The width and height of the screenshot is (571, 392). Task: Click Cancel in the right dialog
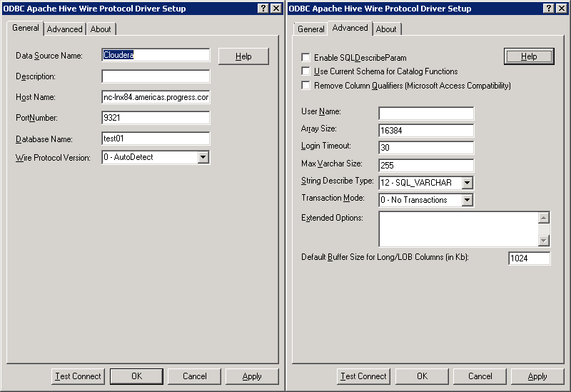pos(480,376)
